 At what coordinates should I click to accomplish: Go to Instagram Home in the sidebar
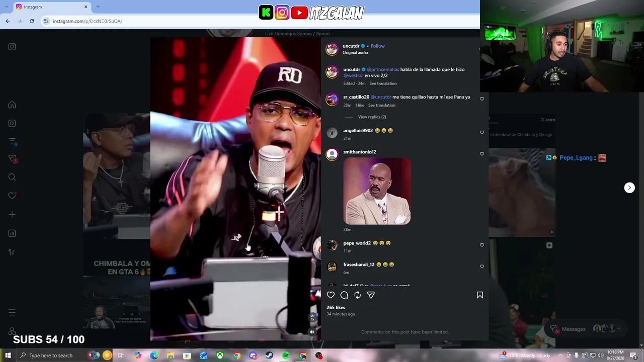12,105
